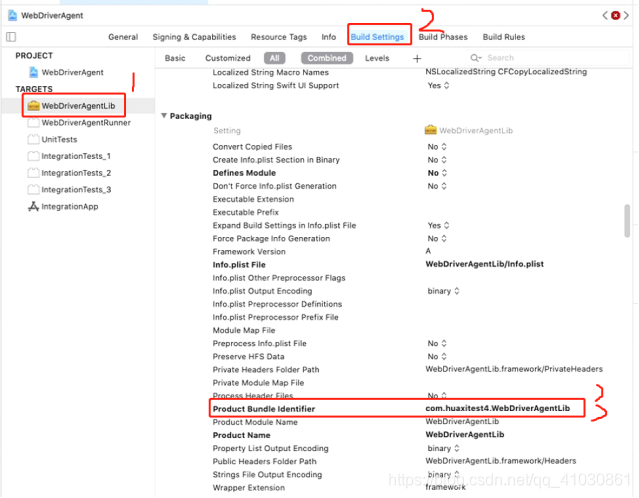
Task: Click the WebDriverAgentLib toolbox target icon
Action: click(33, 106)
